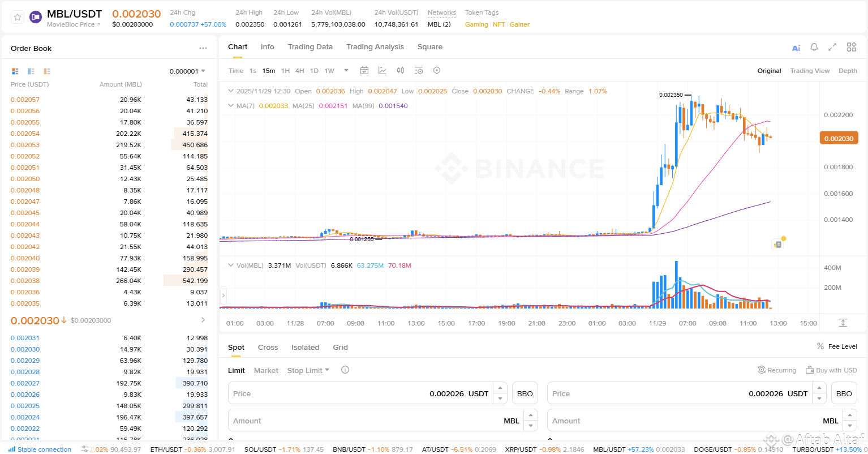This screenshot has width=868, height=454.
Task: Switch to Cross margin tab
Action: tap(268, 347)
